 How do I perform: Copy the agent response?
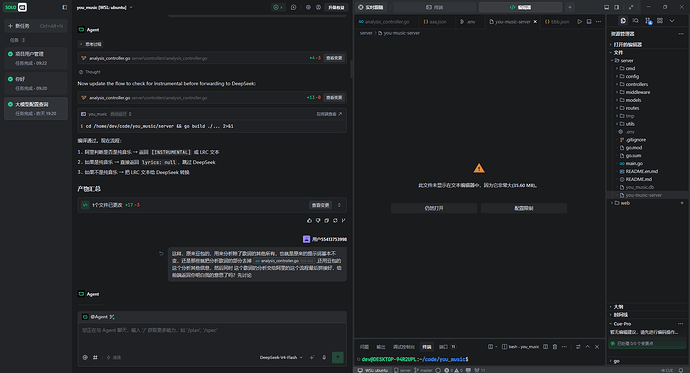[327, 220]
